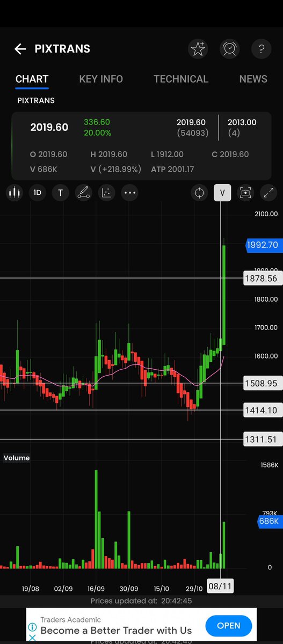Click the 20.00% change value

pyautogui.click(x=98, y=133)
